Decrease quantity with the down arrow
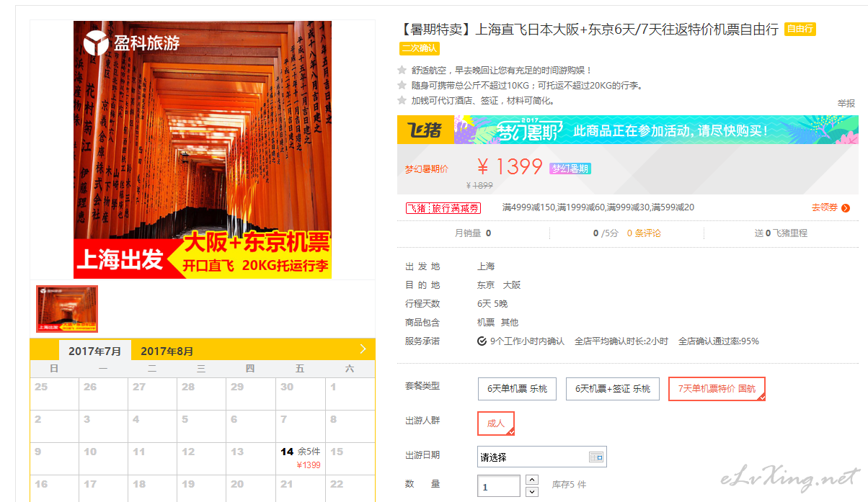868x502 pixels. pos(532,492)
